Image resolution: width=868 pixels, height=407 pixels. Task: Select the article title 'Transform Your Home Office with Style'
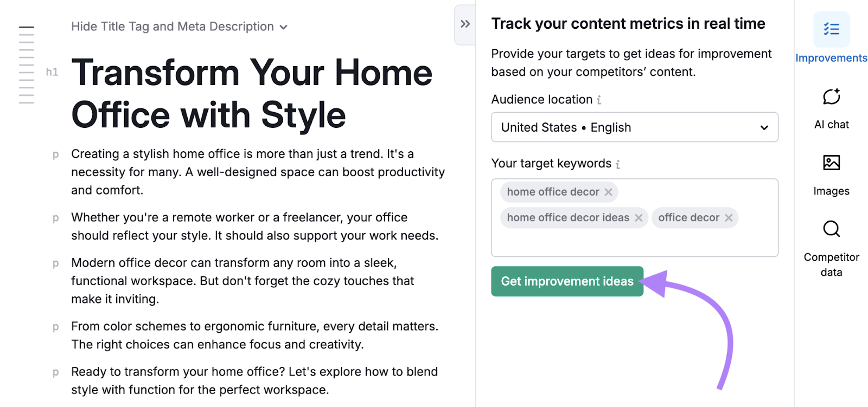(x=251, y=93)
